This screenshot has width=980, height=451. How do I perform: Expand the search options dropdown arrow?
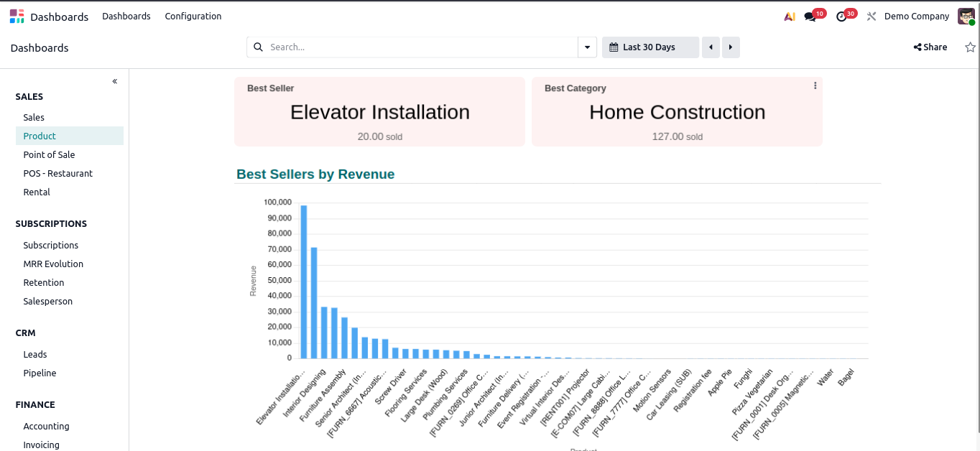tap(588, 47)
